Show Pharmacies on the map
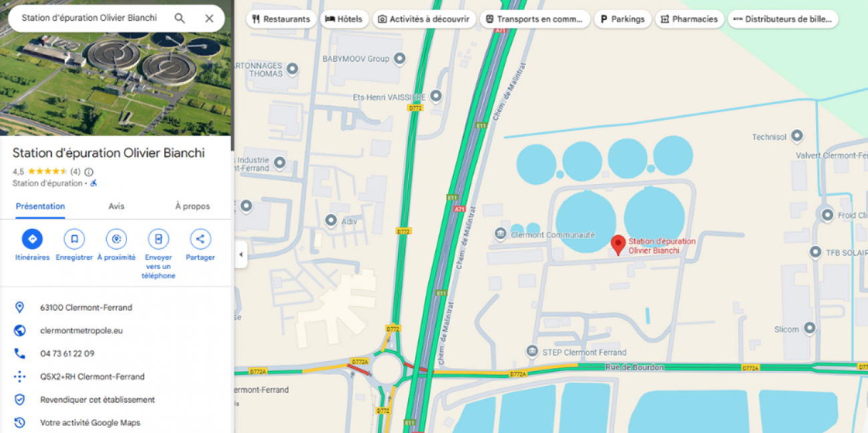 click(x=689, y=19)
